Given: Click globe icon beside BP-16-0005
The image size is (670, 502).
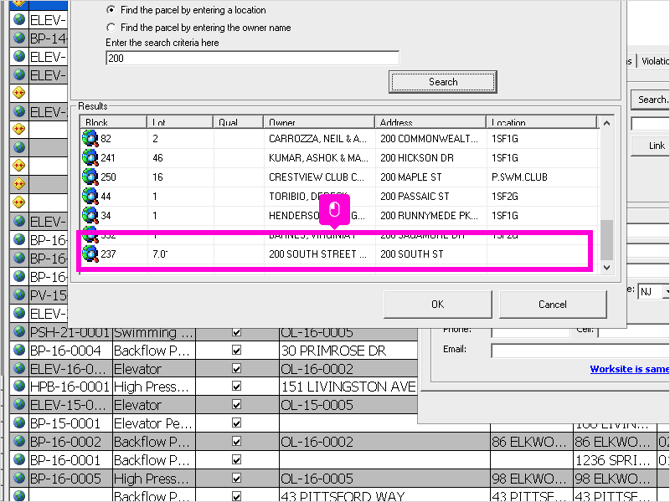Looking at the screenshot, I should [19, 477].
